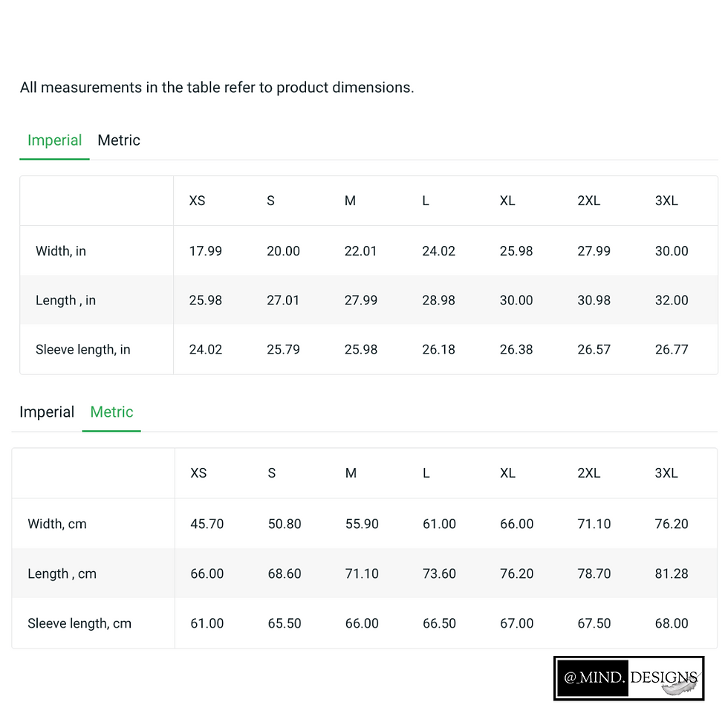This screenshot has height=728, width=728.
Task: Click the 'Length , cm' row label
Action: [62, 573]
